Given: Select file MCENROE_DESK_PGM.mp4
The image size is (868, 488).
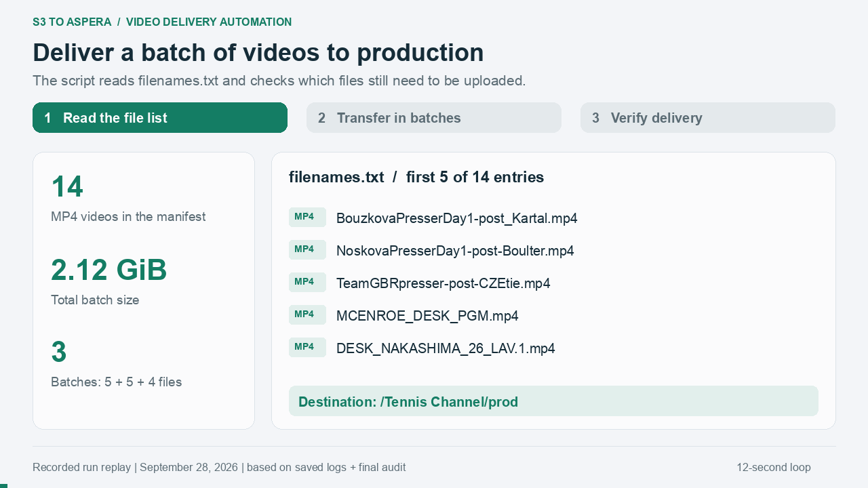Looking at the screenshot, I should point(427,316).
